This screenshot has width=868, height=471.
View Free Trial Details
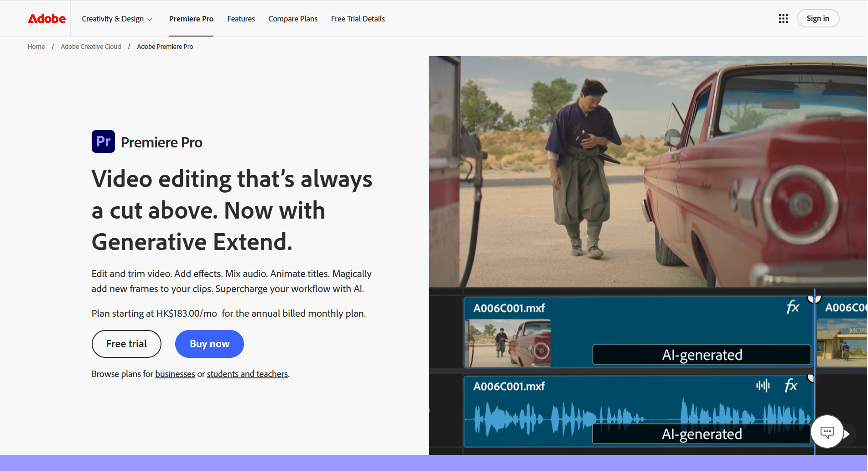pyautogui.click(x=358, y=19)
